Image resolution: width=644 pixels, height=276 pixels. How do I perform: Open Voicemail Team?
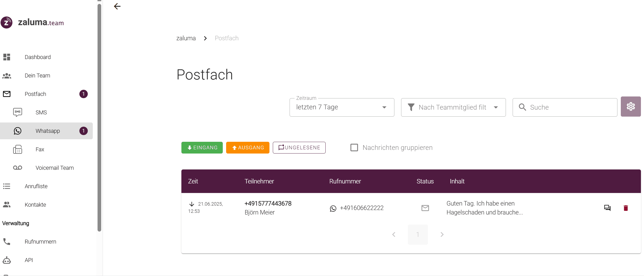pos(46,168)
